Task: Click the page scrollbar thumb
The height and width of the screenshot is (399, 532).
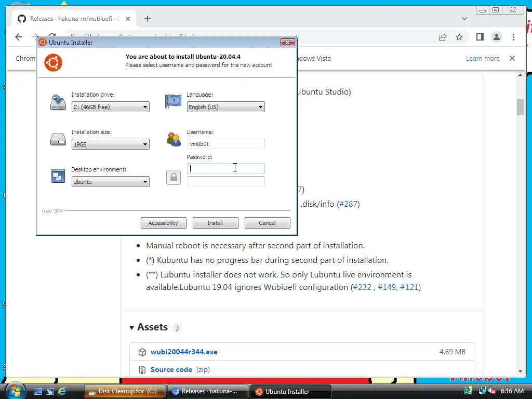Action: tap(520, 107)
